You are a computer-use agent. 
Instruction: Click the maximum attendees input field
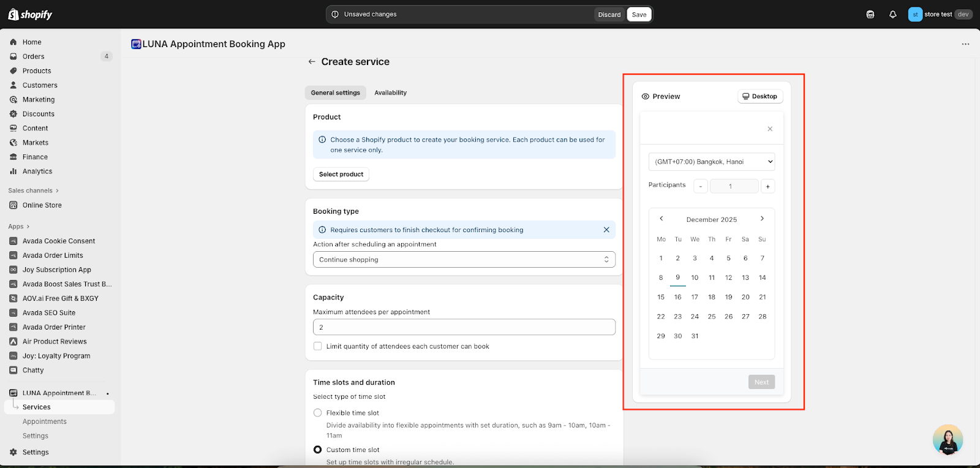coord(464,327)
